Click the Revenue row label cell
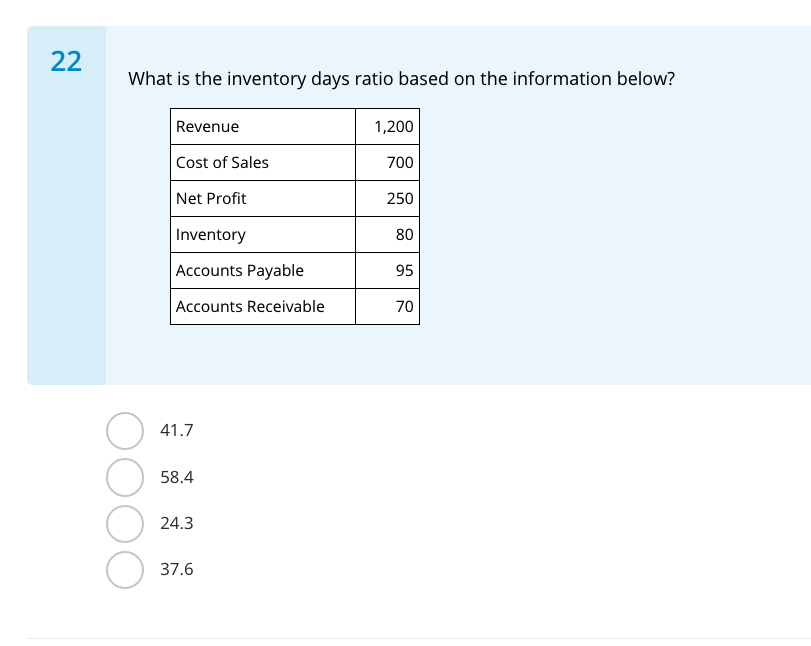Image resolution: width=811 pixels, height=646 pixels. [x=262, y=127]
